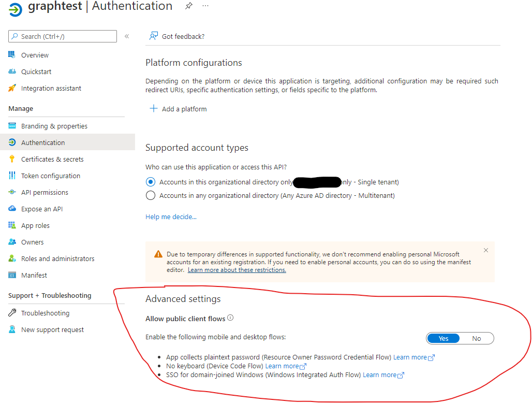This screenshot has width=532, height=403.
Task: Click the Integration assistant rocket icon
Action: tap(12, 88)
